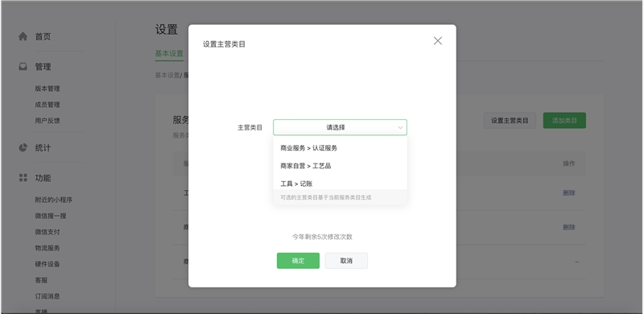Close the 设置主营类目 dialog with X

438,41
